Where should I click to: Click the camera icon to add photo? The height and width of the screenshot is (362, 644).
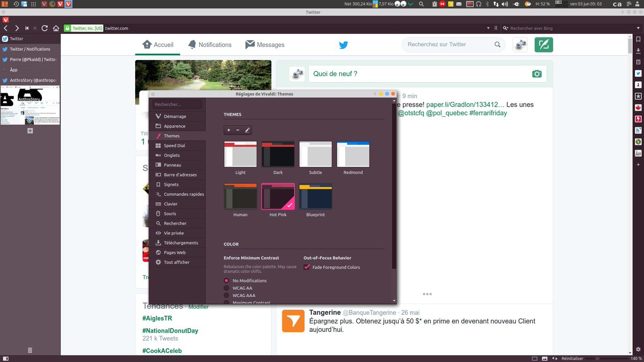tap(537, 74)
